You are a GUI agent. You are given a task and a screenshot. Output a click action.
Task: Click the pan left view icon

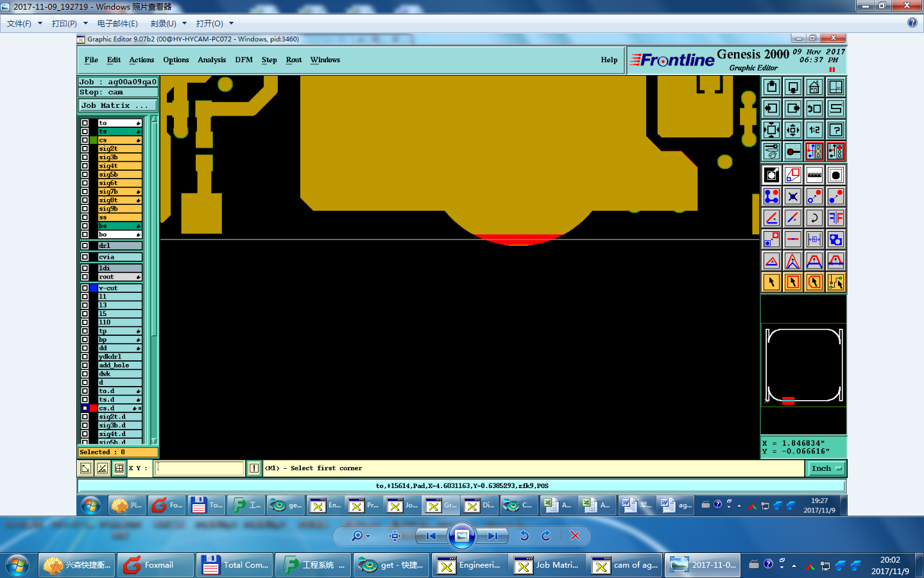771,109
